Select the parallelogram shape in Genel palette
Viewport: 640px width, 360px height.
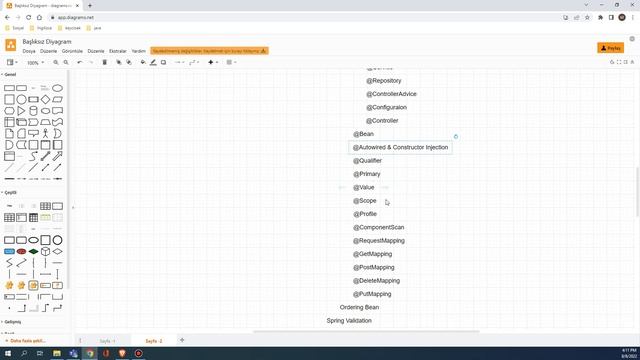58,99
